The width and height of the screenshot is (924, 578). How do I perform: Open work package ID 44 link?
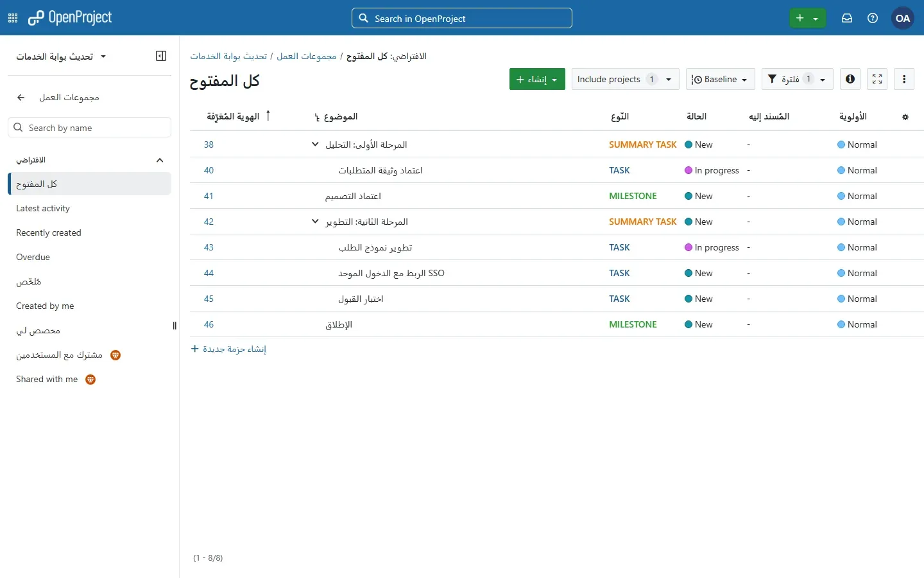[x=209, y=273]
